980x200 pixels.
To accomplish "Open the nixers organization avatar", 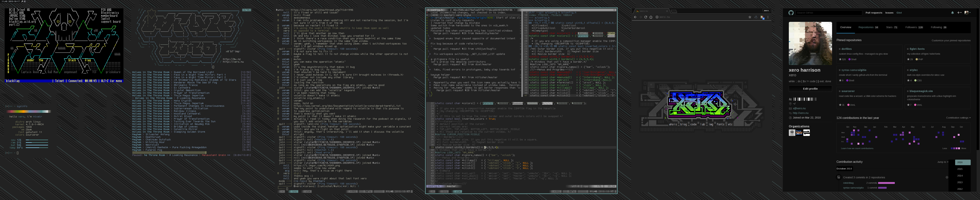I will pyautogui.click(x=792, y=133).
